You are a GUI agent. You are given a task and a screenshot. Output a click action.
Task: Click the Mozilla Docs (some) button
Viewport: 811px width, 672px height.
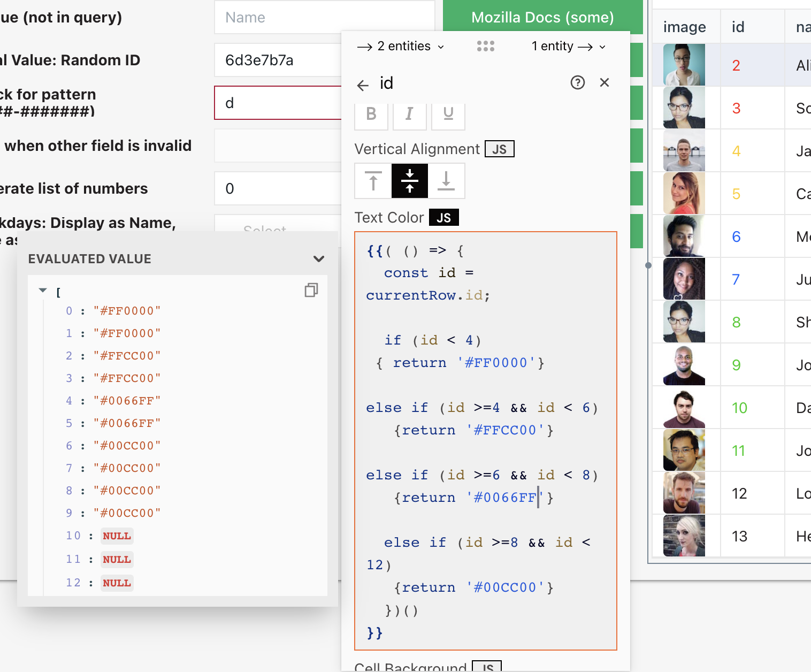click(542, 18)
